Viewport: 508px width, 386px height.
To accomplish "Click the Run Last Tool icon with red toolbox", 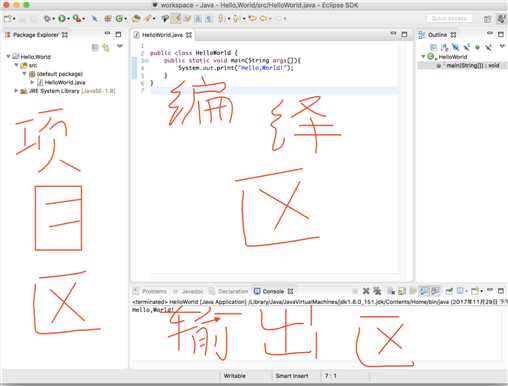I will point(77,19).
